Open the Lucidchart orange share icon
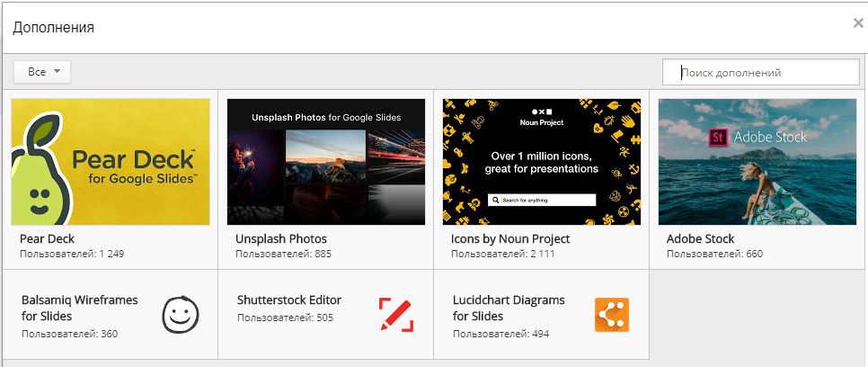 tap(612, 315)
